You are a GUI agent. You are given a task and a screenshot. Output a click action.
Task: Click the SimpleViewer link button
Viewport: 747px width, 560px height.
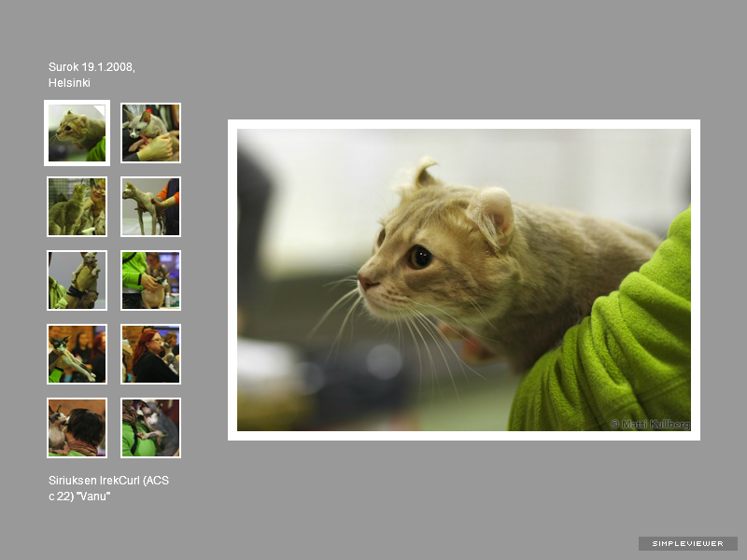click(688, 543)
